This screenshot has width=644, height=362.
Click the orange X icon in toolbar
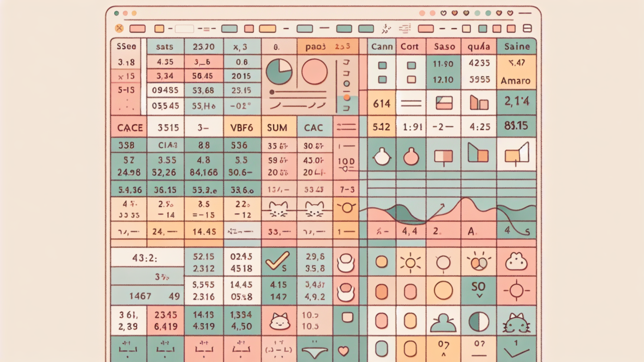click(119, 28)
